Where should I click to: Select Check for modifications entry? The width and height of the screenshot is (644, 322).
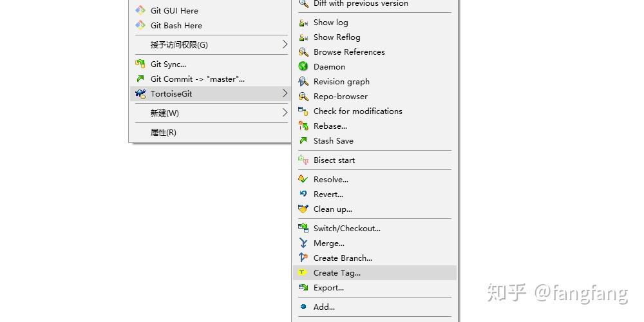tap(357, 111)
